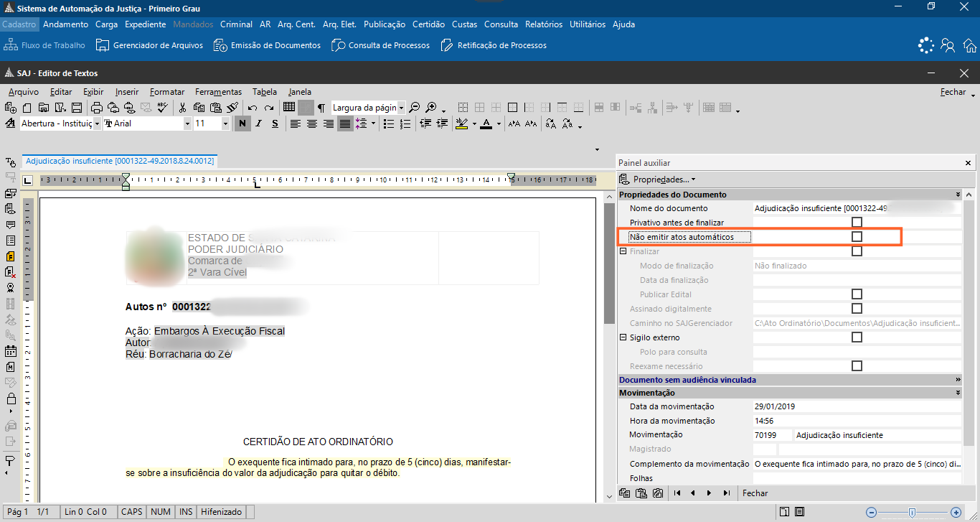Toggle paragraph marks pilcrow icon
This screenshot has height=522, width=980.
[x=321, y=108]
